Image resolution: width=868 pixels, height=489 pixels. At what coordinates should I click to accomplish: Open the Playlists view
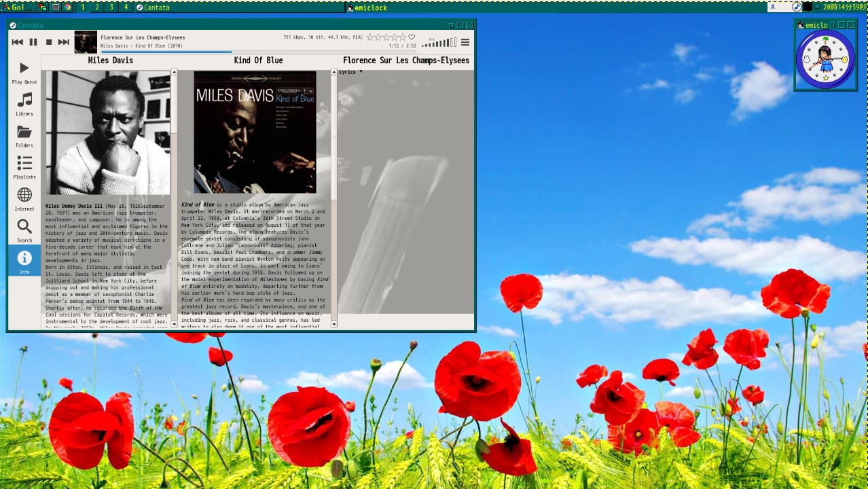pyautogui.click(x=24, y=167)
